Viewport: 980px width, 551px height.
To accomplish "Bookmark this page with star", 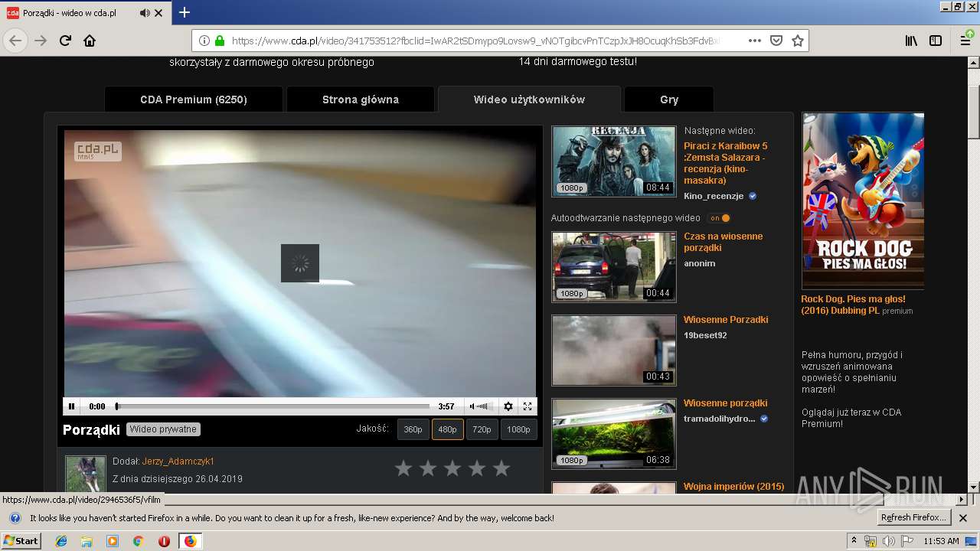I will (x=798, y=41).
